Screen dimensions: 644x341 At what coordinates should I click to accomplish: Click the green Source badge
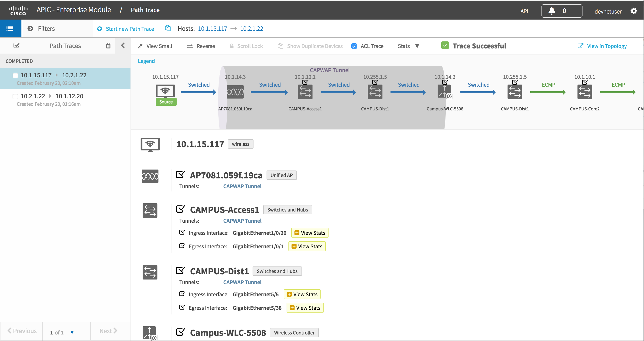166,102
